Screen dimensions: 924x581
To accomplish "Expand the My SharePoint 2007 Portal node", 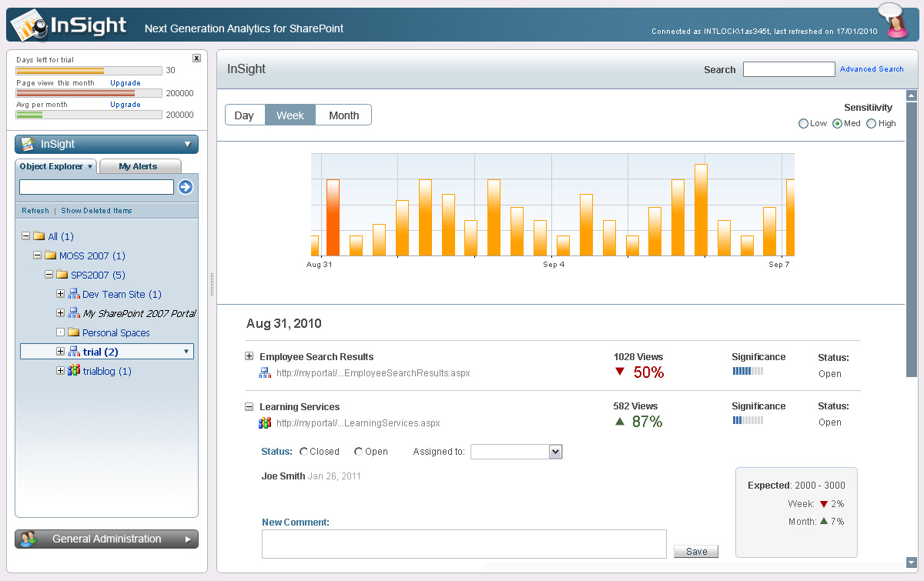I will coord(61,313).
